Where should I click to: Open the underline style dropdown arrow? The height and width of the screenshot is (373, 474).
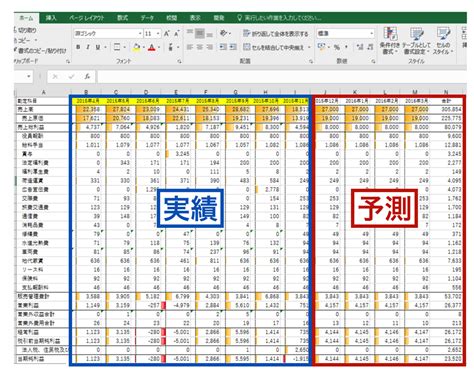[105, 47]
